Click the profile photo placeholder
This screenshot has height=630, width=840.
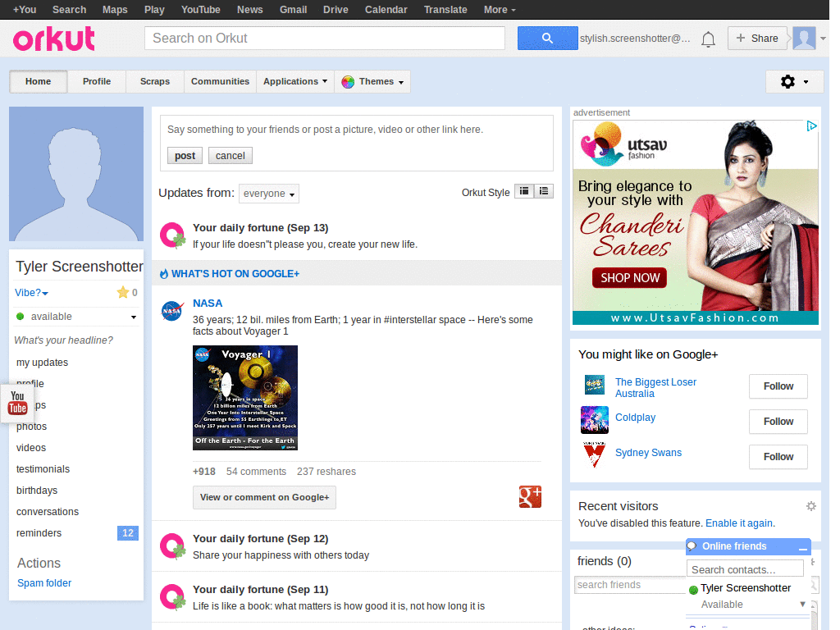coord(76,174)
